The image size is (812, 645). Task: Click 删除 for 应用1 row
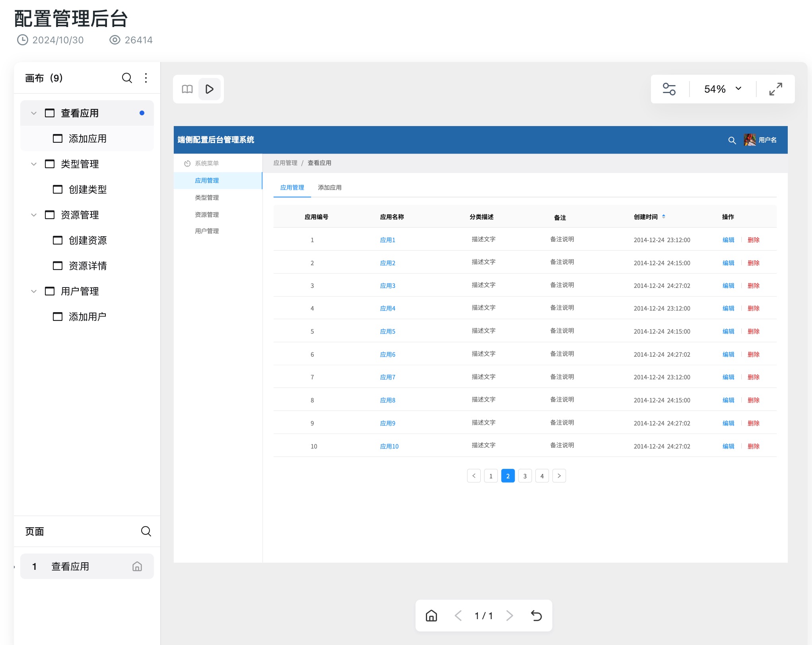754,240
